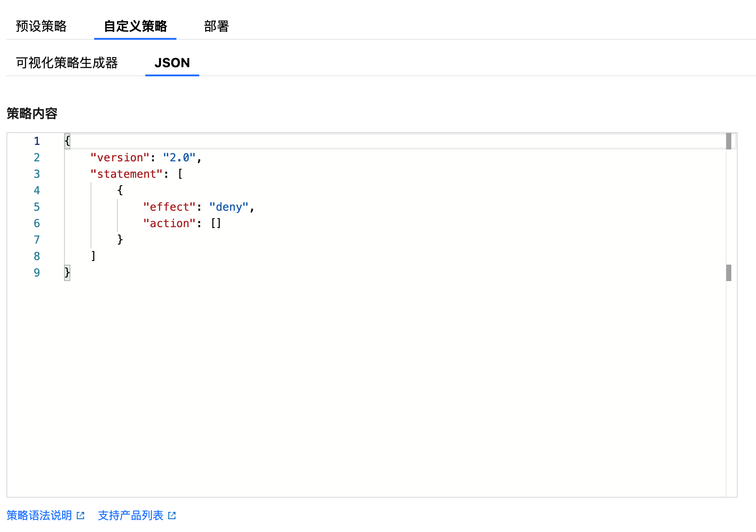Click the top marker in editor scrollbar
The height and width of the screenshot is (532, 756).
click(x=729, y=141)
